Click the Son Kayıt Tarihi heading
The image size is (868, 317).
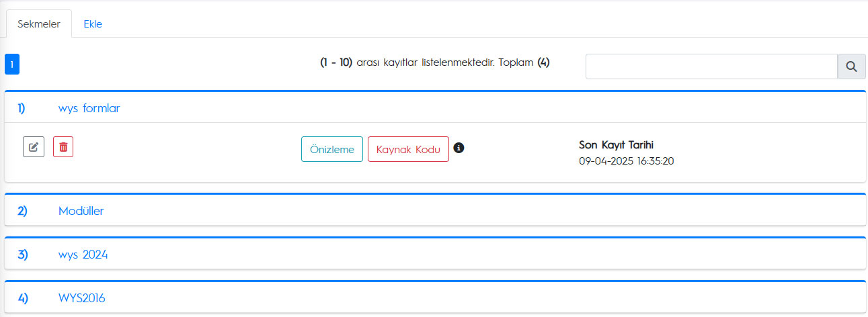(617, 144)
